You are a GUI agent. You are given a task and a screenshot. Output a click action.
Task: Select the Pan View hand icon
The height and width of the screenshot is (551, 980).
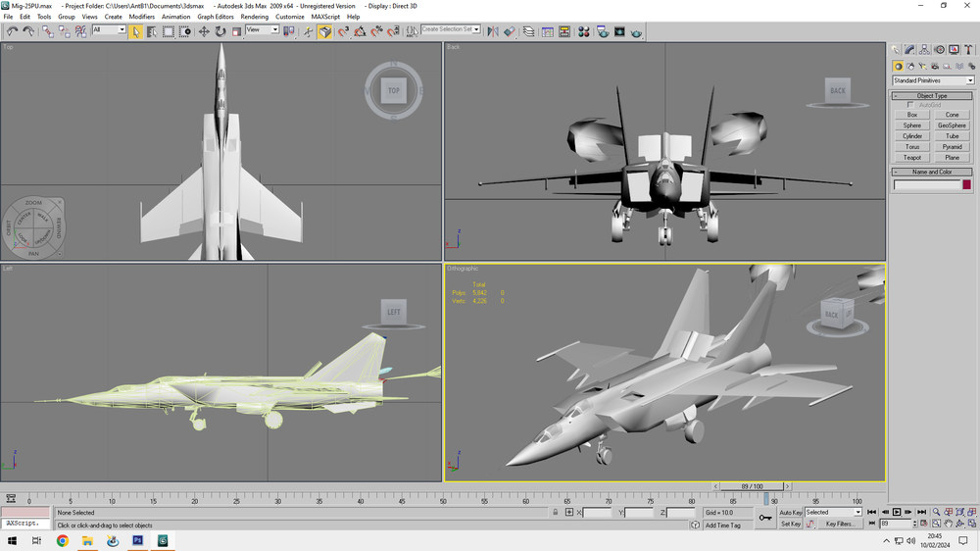point(948,524)
